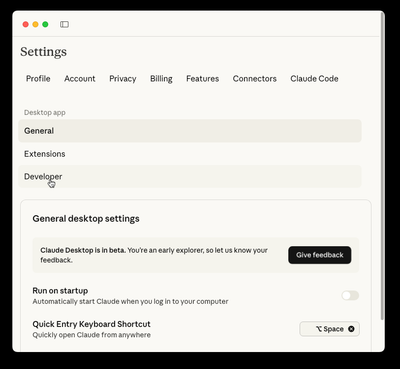400x369 pixels.
Task: Click the window's vertical scrollbar
Action: (382, 167)
